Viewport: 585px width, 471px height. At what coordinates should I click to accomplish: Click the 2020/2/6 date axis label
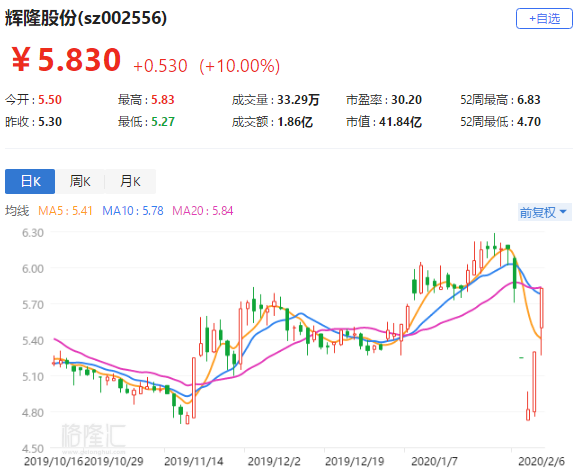click(541, 461)
